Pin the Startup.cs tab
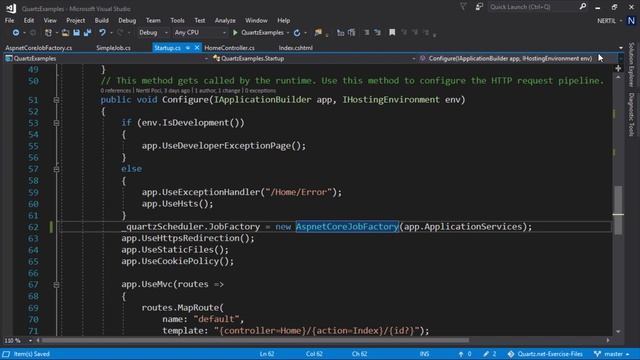 click(188, 48)
